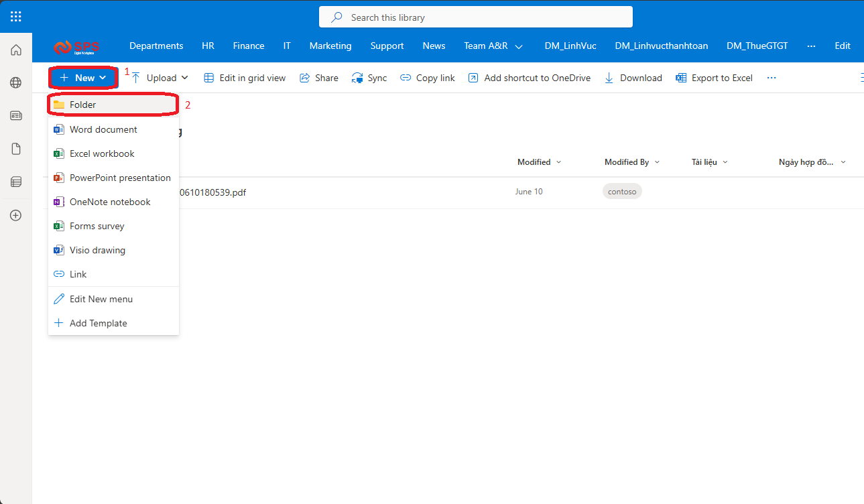Open the app launcher waffle icon
Screen dimensions: 864x504
(16, 17)
